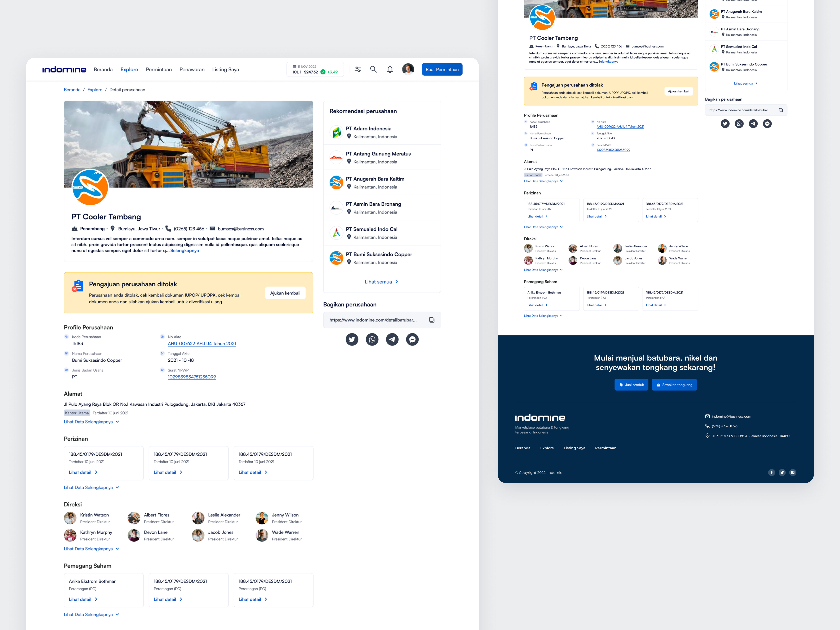Viewport: 840px width, 630px height.
Task: Open the filter settings icon near search
Action: [357, 69]
